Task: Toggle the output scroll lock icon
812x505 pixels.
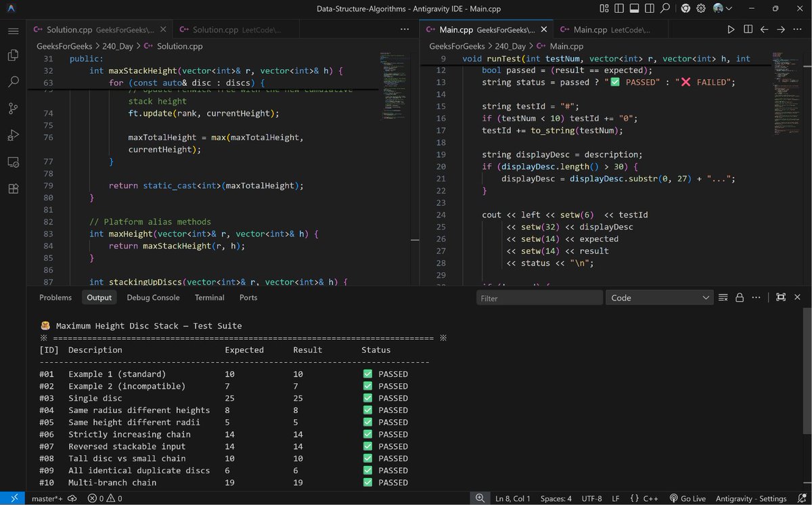Action: tap(740, 298)
